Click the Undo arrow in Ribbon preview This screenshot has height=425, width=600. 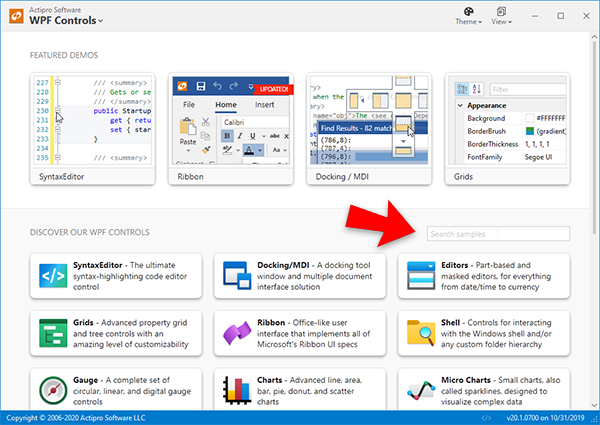pyautogui.click(x=217, y=86)
